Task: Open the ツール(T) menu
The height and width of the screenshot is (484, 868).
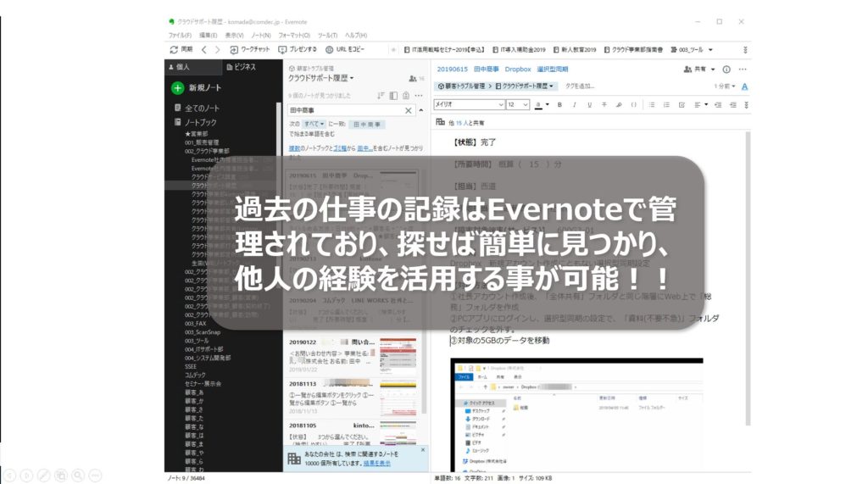Action: click(x=327, y=35)
